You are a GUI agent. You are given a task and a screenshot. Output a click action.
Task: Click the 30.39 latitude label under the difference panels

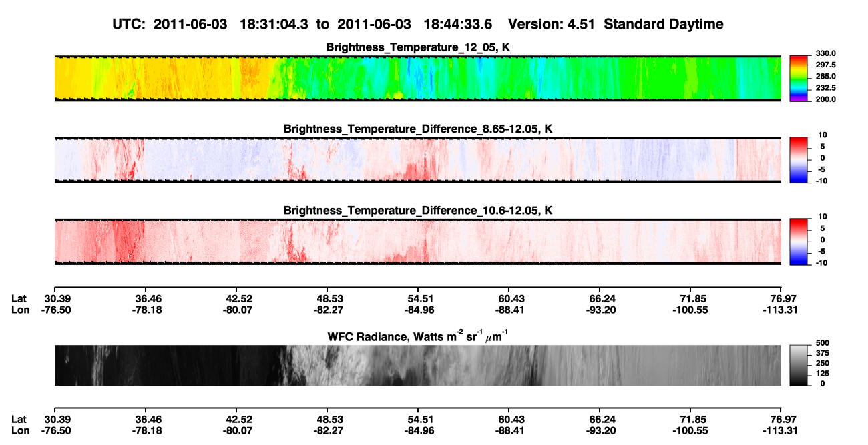pyautogui.click(x=57, y=298)
